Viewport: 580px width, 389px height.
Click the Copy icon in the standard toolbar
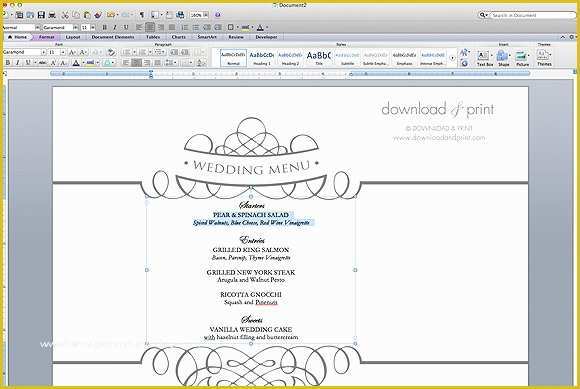click(76, 15)
